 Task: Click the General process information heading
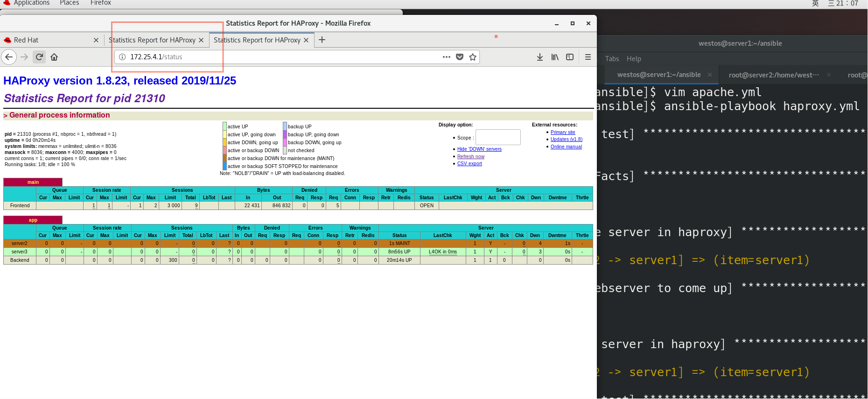(59, 115)
